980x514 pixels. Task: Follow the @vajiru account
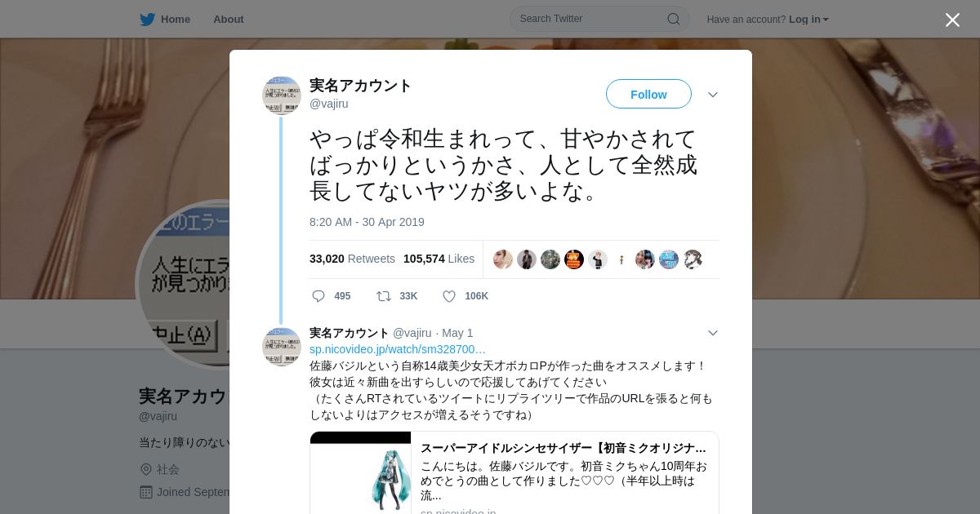point(648,95)
